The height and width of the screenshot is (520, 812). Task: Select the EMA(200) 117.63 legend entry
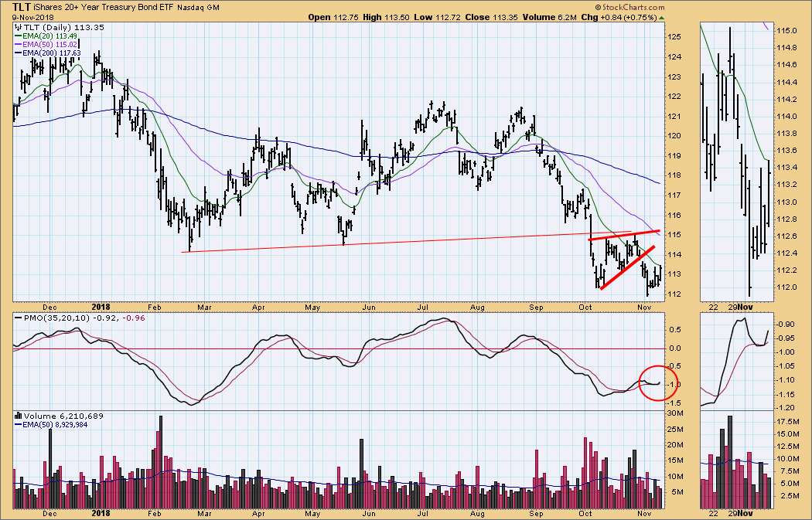[48, 53]
